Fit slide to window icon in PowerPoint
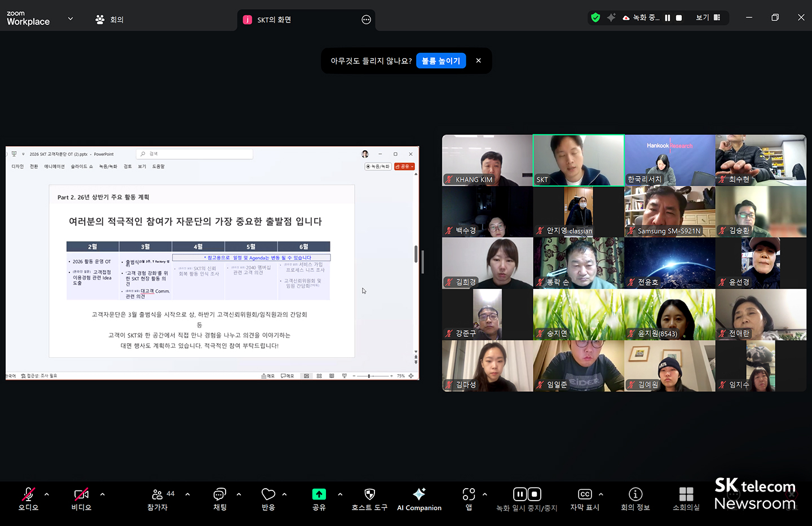 [x=411, y=376]
